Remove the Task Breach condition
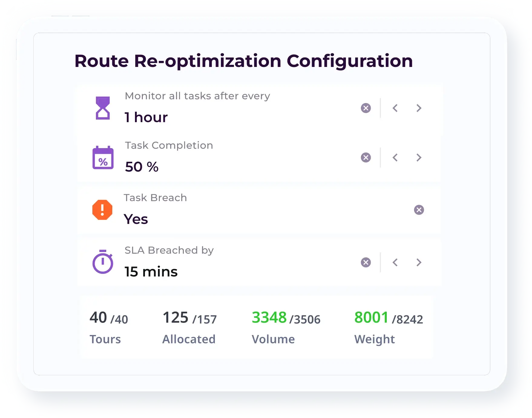532x418 pixels. [419, 210]
